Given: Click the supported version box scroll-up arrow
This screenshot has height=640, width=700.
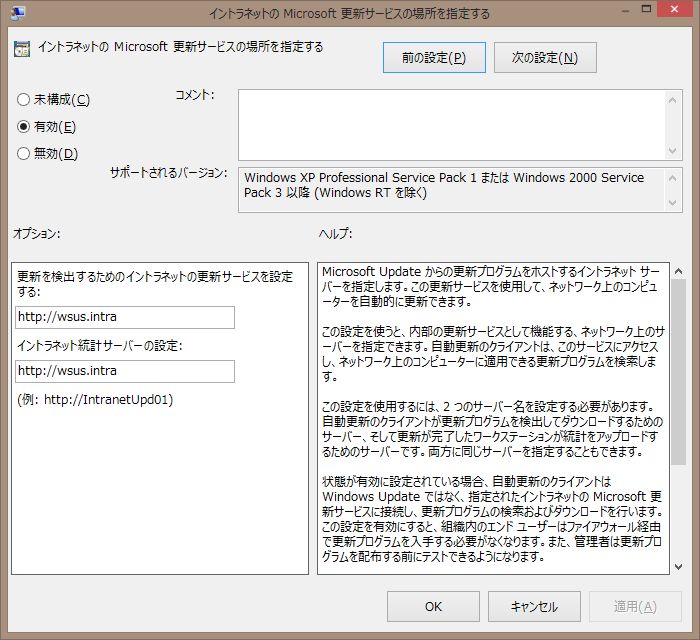Looking at the screenshot, I should coord(673,179).
